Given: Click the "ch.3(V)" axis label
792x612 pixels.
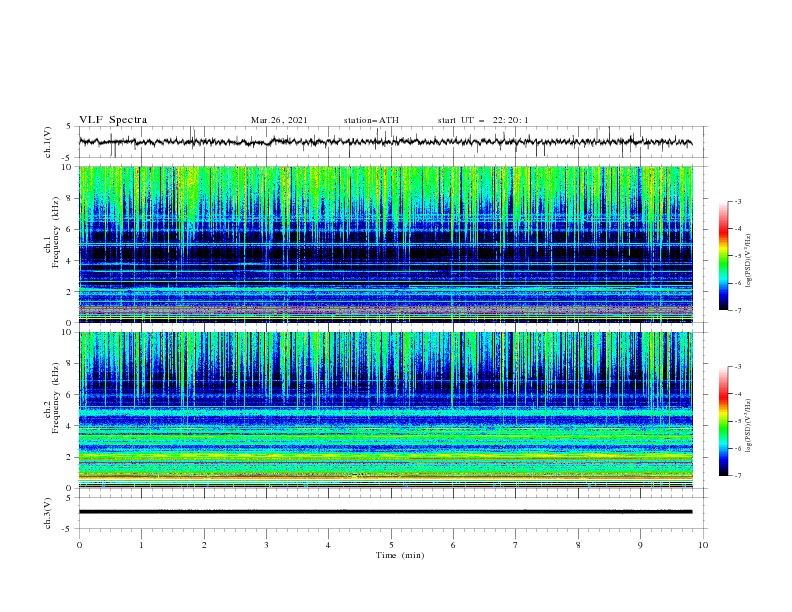Looking at the screenshot, I should coord(48,513).
